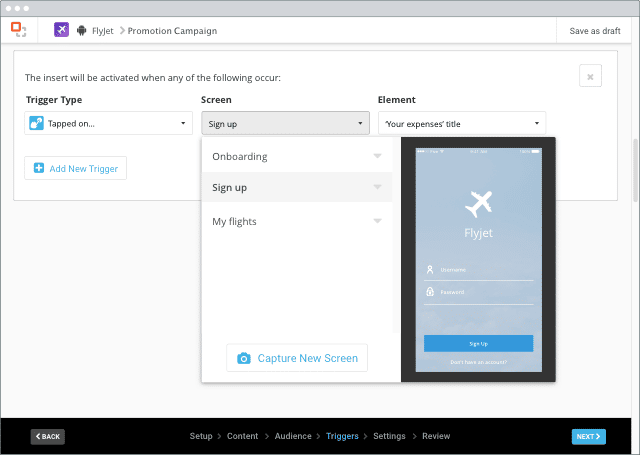Click the screen list scrollbar
Image resolution: width=640 pixels, height=455 pixels.
(x=396, y=235)
